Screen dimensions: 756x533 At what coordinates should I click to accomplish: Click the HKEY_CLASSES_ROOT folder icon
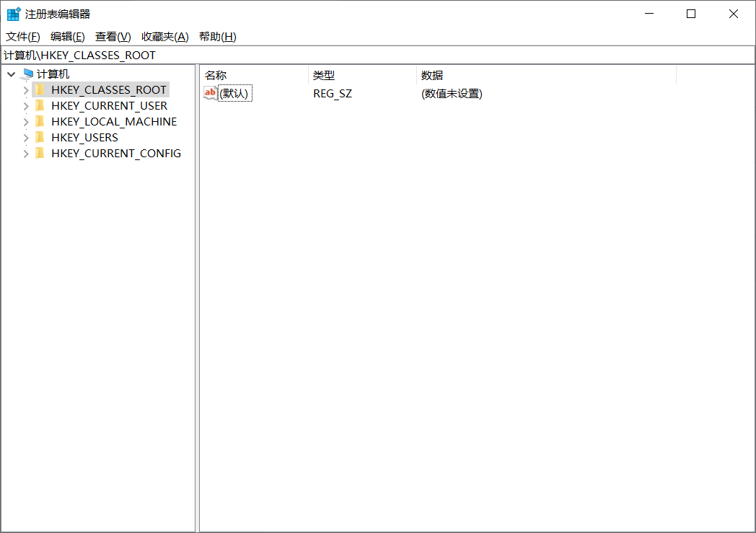coord(40,89)
